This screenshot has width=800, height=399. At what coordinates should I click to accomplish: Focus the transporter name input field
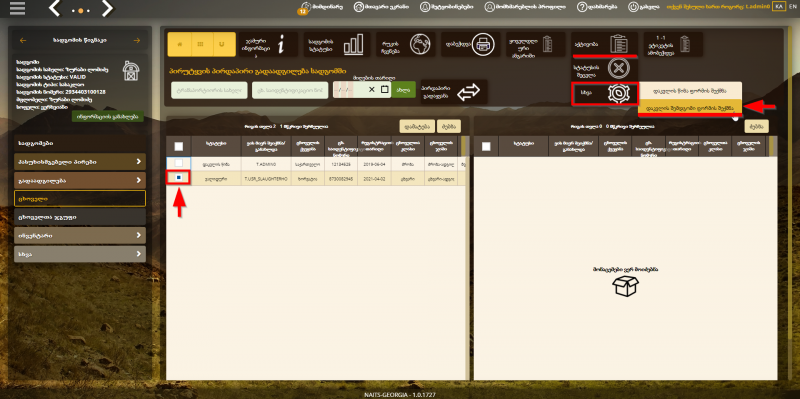tap(209, 90)
